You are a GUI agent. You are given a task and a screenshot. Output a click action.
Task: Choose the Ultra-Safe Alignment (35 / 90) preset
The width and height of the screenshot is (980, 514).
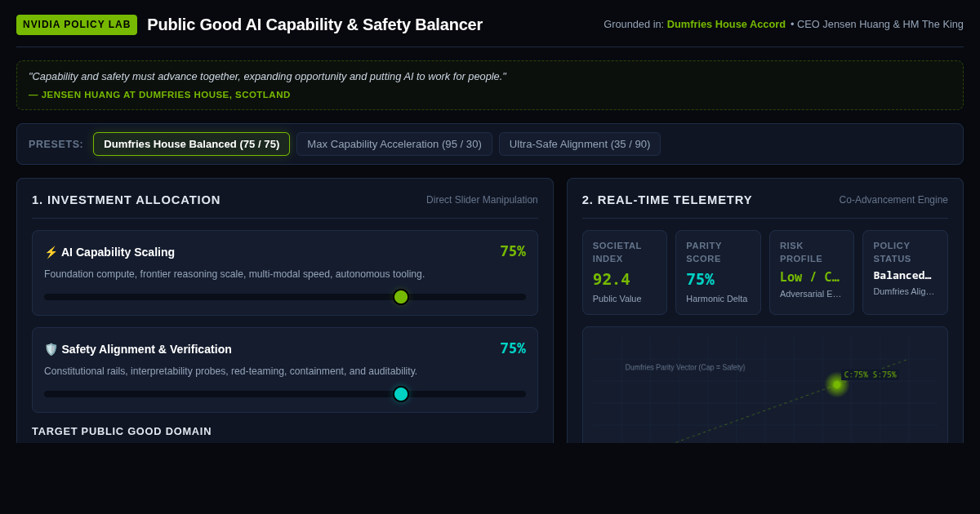click(x=580, y=144)
